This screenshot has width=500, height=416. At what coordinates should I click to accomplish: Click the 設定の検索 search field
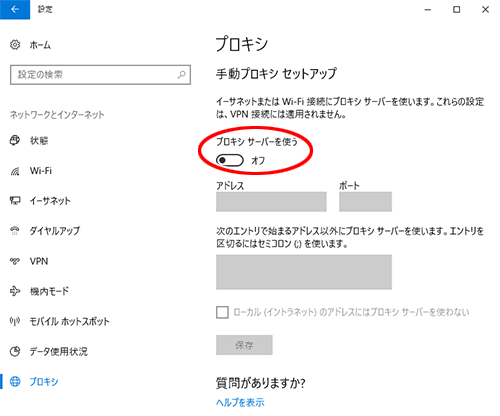(x=100, y=75)
